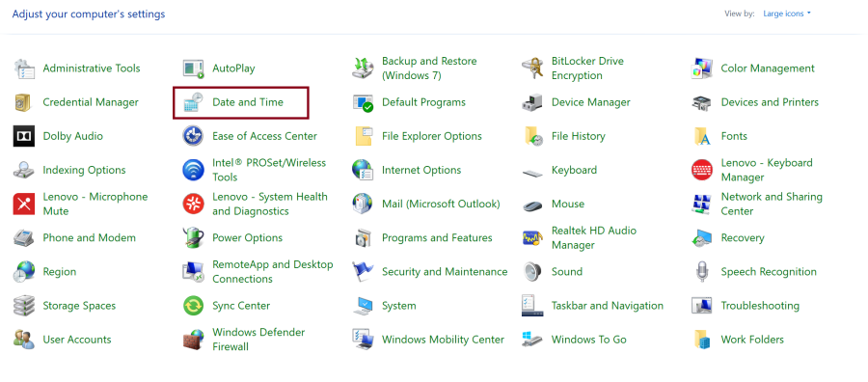Open the Sync Center green icon

click(194, 306)
